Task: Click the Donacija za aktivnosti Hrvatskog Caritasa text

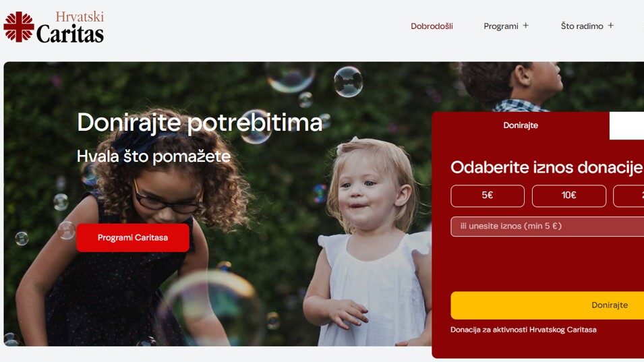Action: 523,330
